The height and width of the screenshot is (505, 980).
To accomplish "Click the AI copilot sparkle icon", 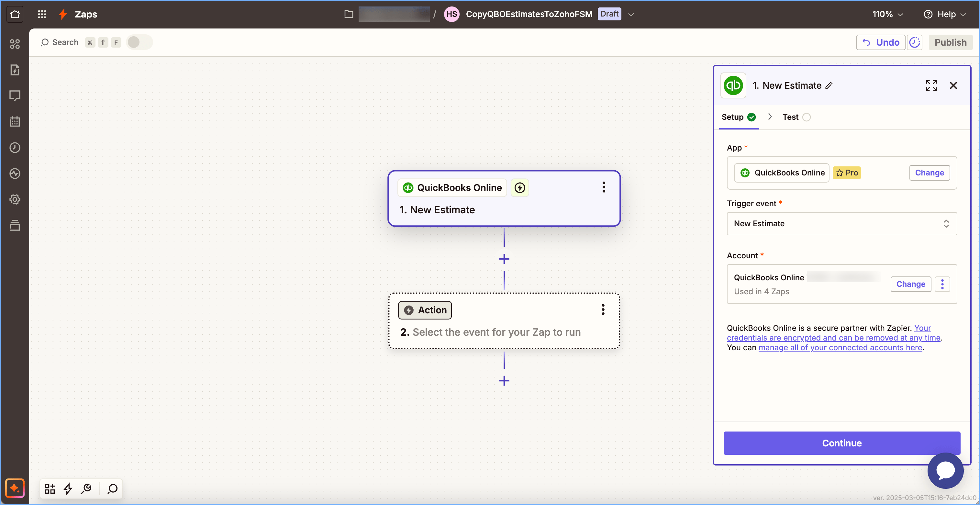I will 15,488.
